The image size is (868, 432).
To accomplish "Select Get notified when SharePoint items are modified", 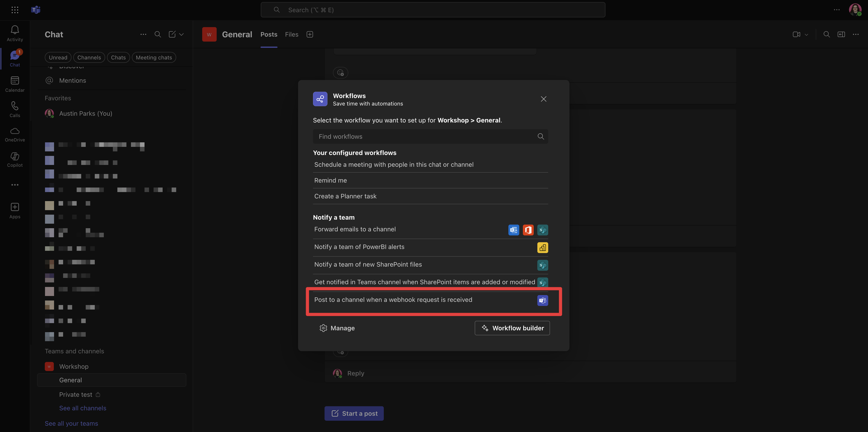I will [x=430, y=282].
